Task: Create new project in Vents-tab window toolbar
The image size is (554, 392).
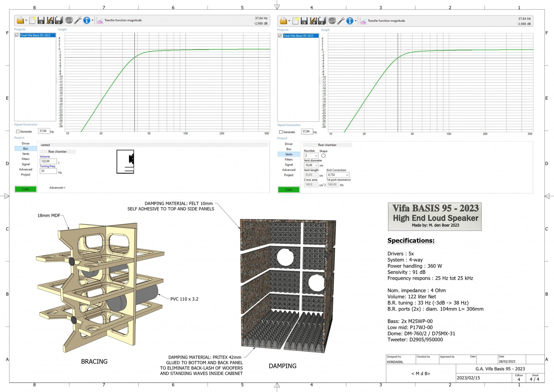Action: [295, 21]
